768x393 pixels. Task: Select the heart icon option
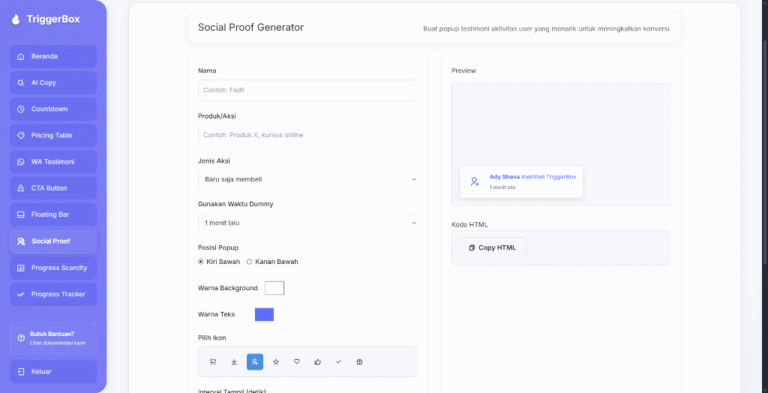[x=297, y=362]
